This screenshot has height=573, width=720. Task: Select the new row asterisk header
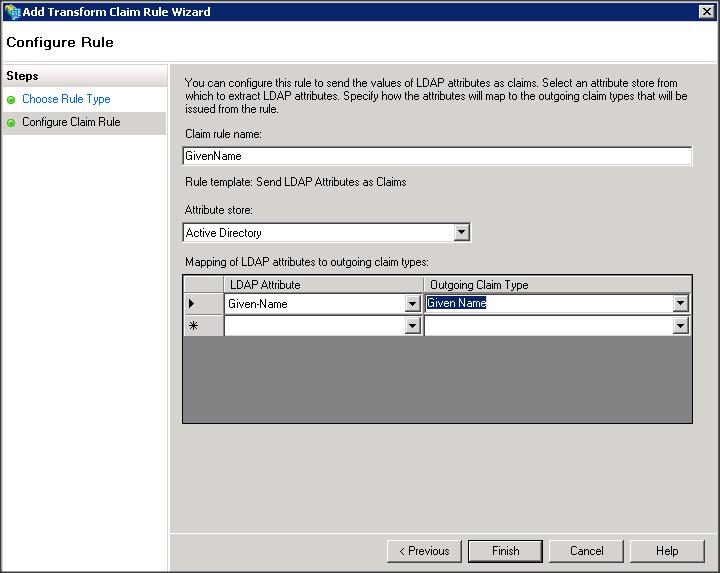[192, 326]
